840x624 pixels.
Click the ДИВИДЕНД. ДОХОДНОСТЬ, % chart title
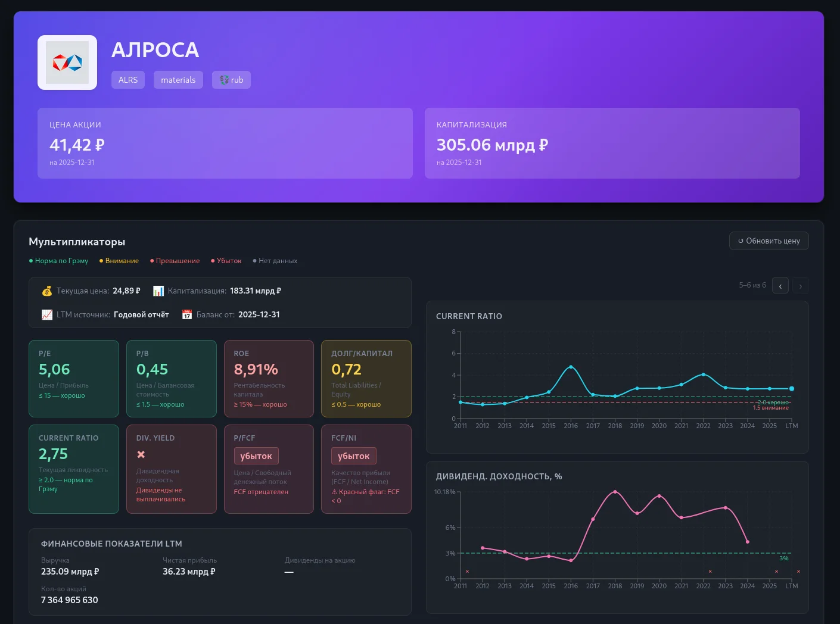(499, 476)
